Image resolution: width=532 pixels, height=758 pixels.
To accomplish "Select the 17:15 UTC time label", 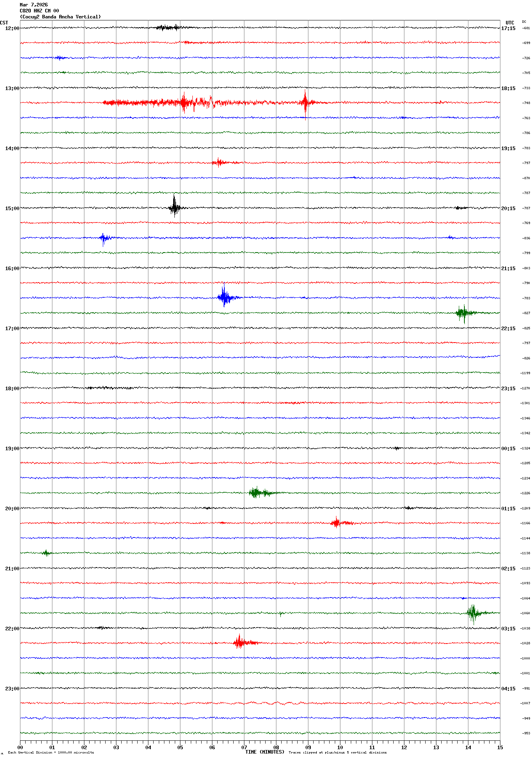I will point(508,28).
